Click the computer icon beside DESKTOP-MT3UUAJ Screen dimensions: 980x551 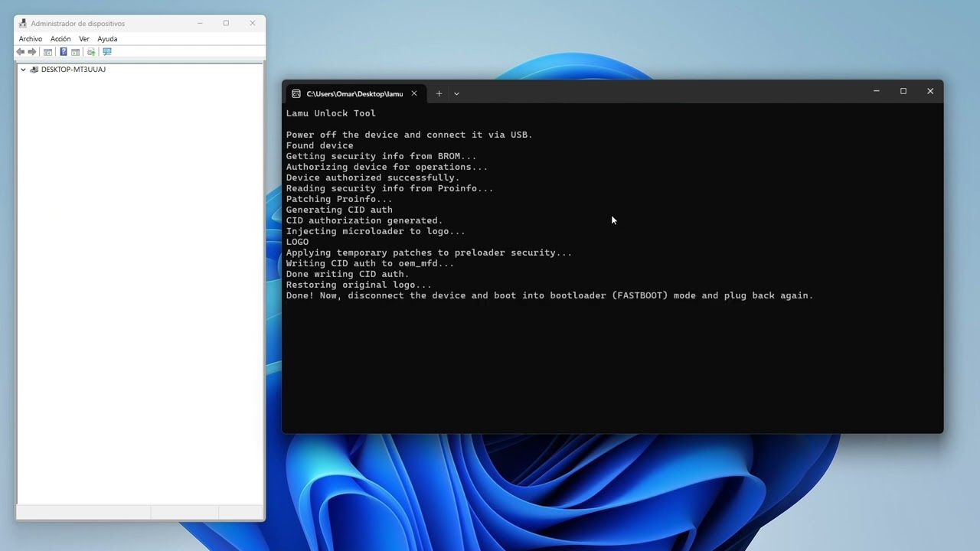point(34,70)
